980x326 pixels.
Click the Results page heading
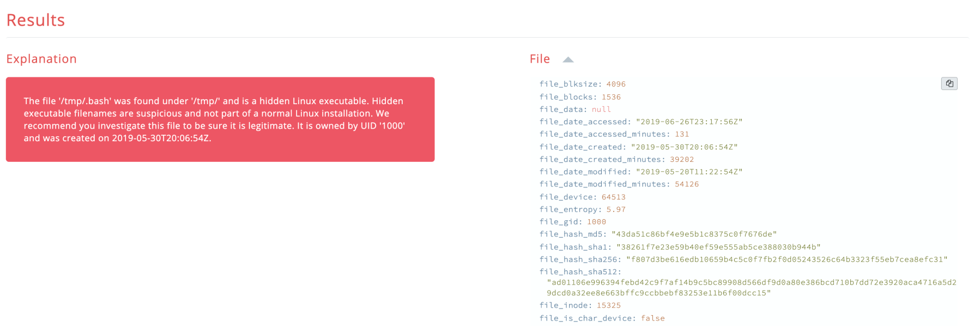[x=35, y=20]
